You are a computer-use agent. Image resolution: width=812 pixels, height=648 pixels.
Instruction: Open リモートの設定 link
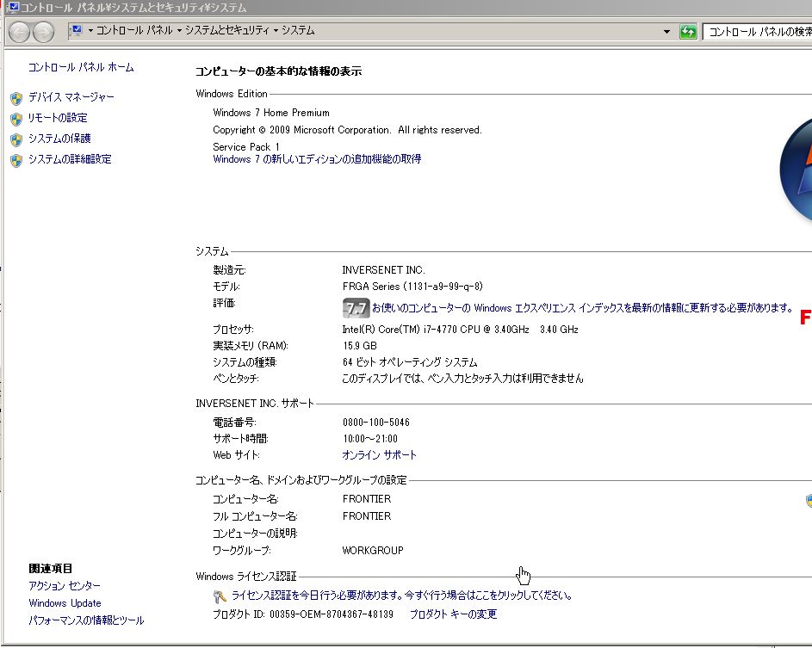tap(58, 118)
